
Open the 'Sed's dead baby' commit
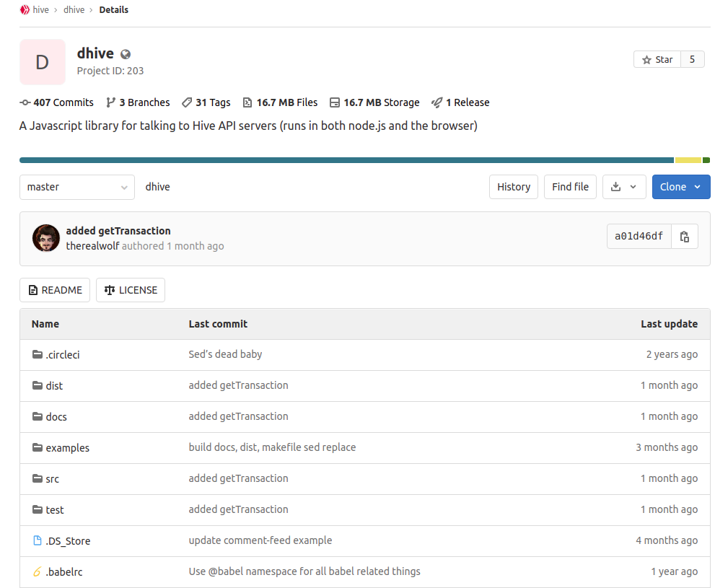coord(225,354)
